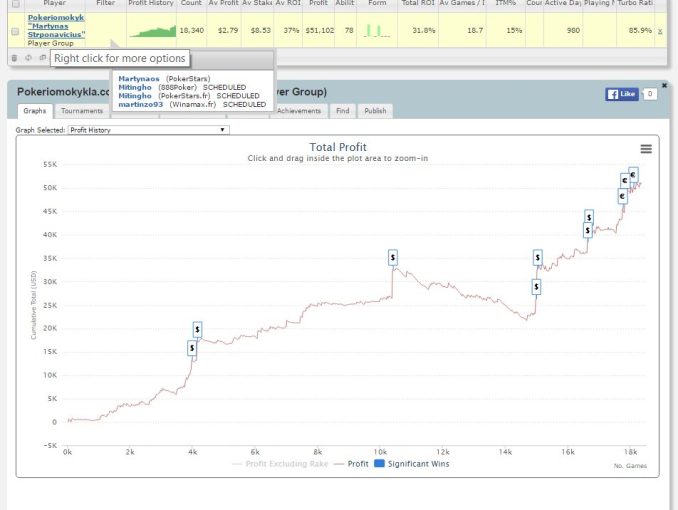Click the topmost euro win marker

click(633, 174)
